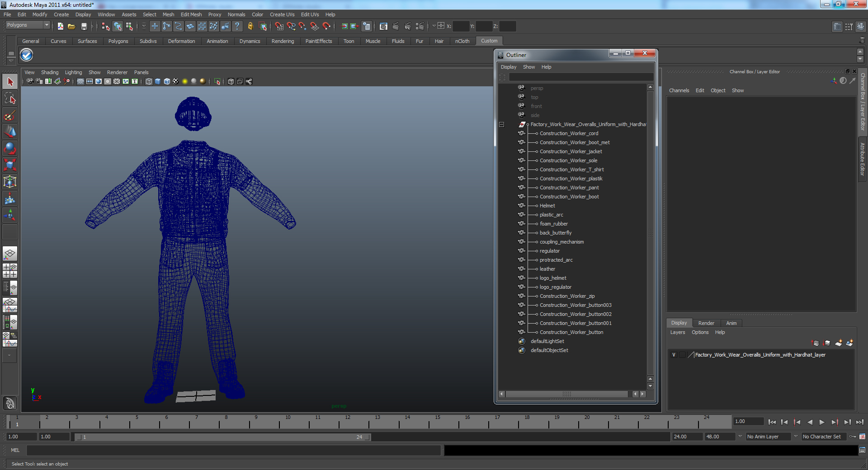Image resolution: width=868 pixels, height=470 pixels.
Task: Open the viewport Shading menu
Action: tap(50, 72)
